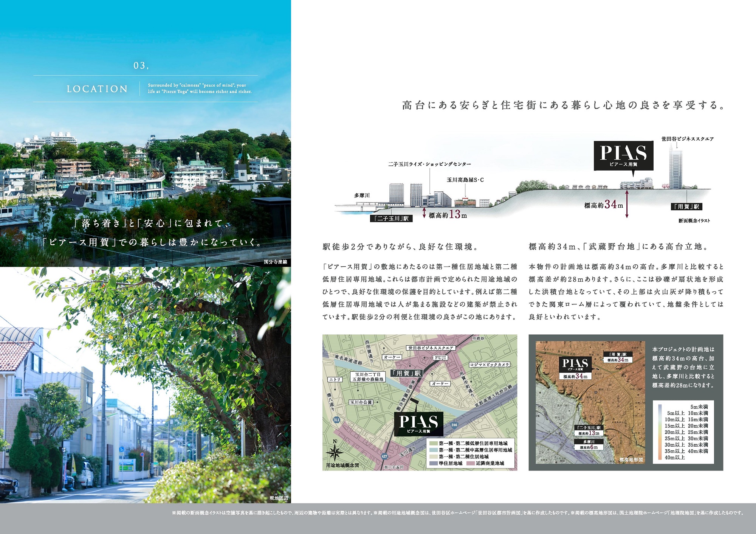Screen dimensions: 756x534
Task: Click the 「二子玉川」駅 label in the cross-section
Action: (x=391, y=219)
